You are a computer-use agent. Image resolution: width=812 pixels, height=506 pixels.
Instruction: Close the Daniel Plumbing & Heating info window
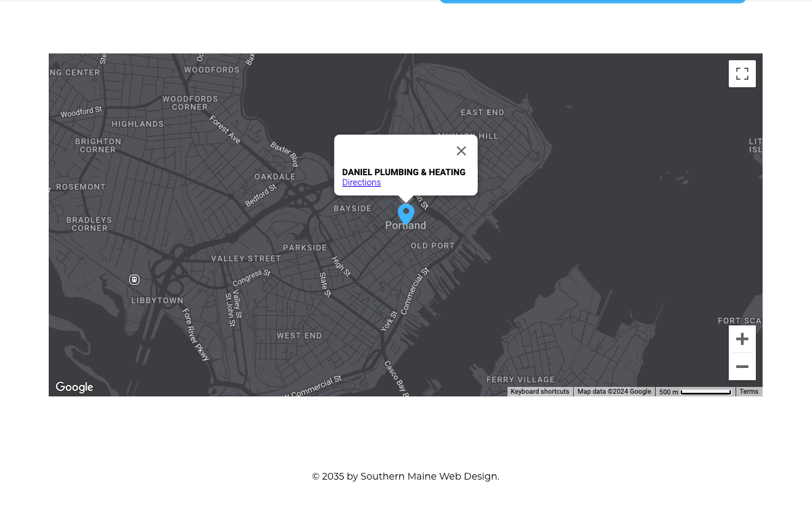point(461,151)
